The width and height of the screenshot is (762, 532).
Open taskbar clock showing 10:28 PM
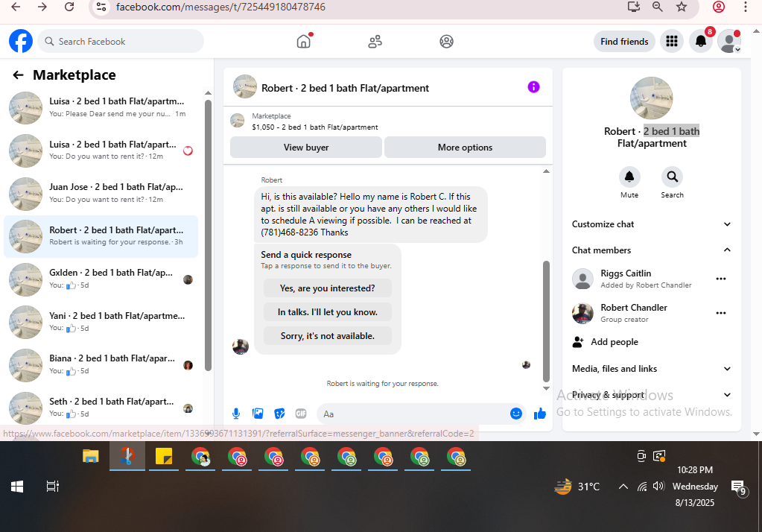point(695,487)
